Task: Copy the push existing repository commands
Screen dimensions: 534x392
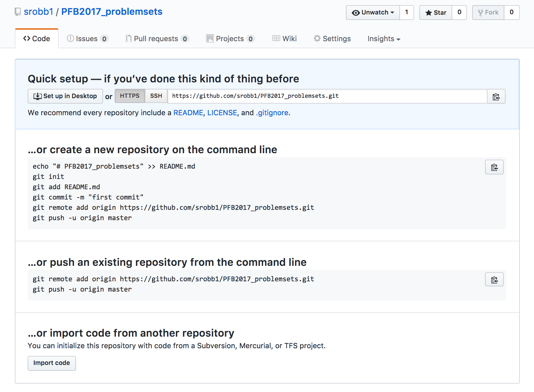Action: tap(494, 280)
